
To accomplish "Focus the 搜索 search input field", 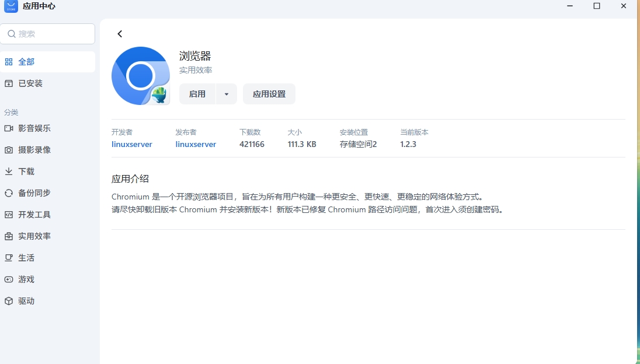I will [47, 34].
